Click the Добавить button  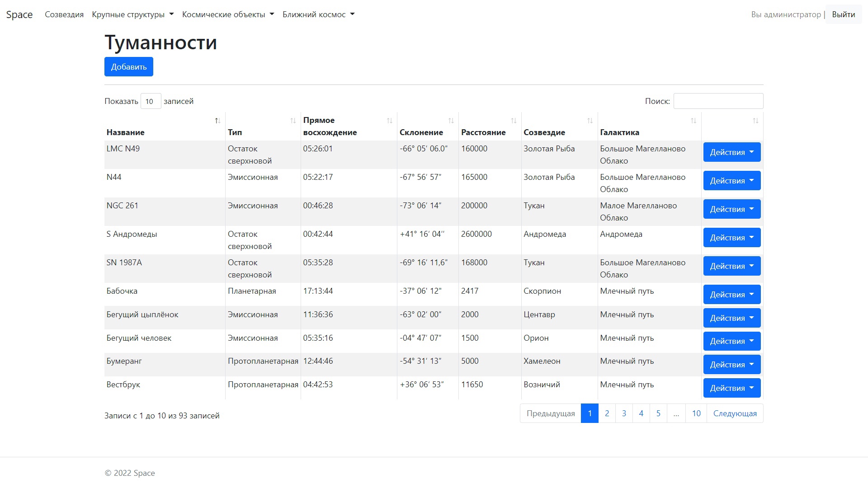(128, 66)
